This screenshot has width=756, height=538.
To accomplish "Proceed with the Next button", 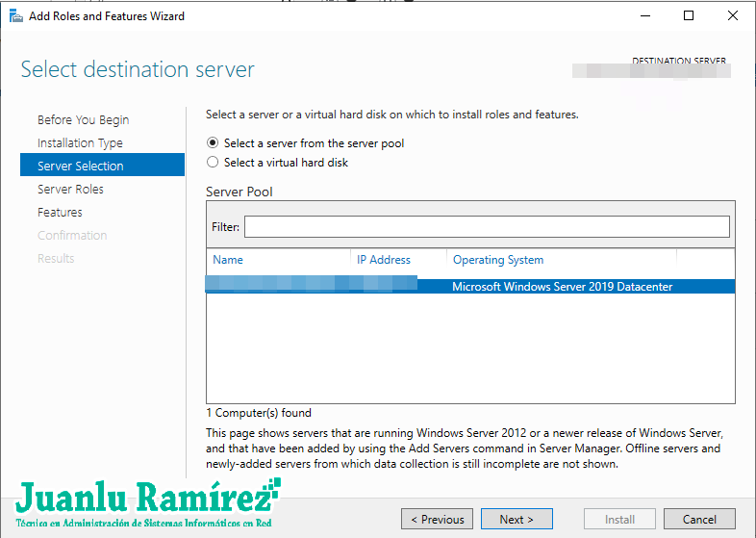I will coord(517,520).
